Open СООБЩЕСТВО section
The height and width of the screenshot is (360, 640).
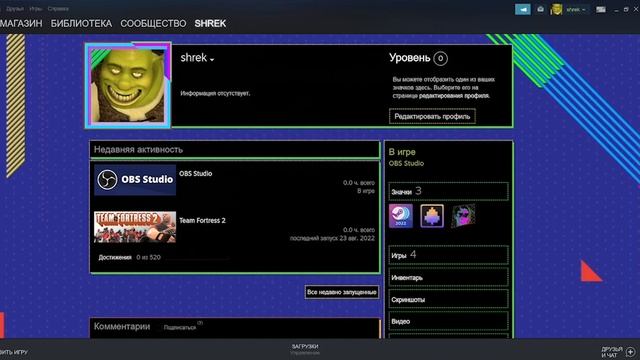click(x=153, y=24)
